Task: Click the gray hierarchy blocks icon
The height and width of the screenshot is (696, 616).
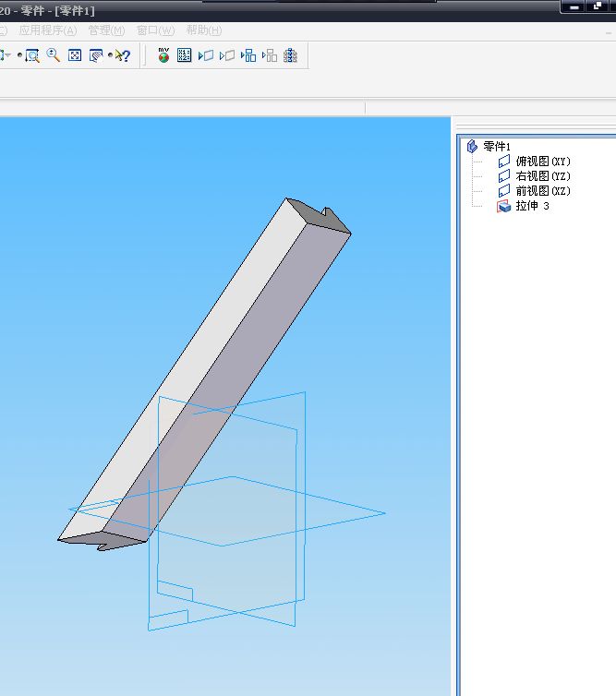Action: [x=270, y=55]
